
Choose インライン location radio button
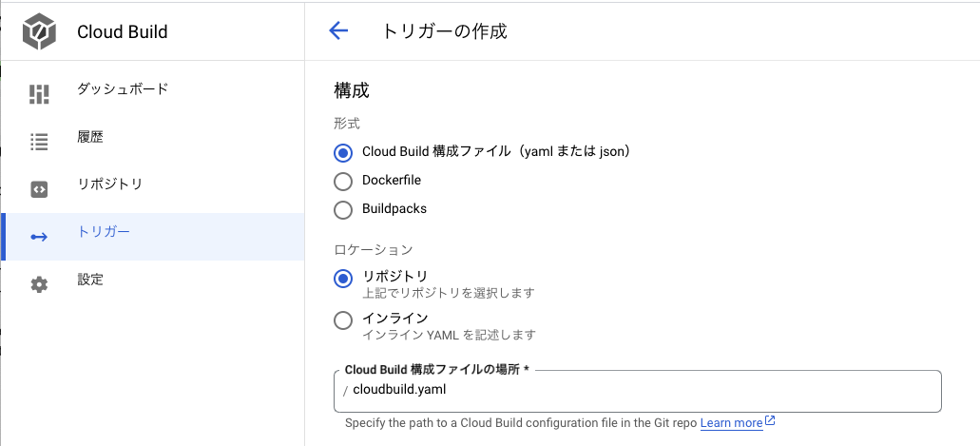point(343,320)
